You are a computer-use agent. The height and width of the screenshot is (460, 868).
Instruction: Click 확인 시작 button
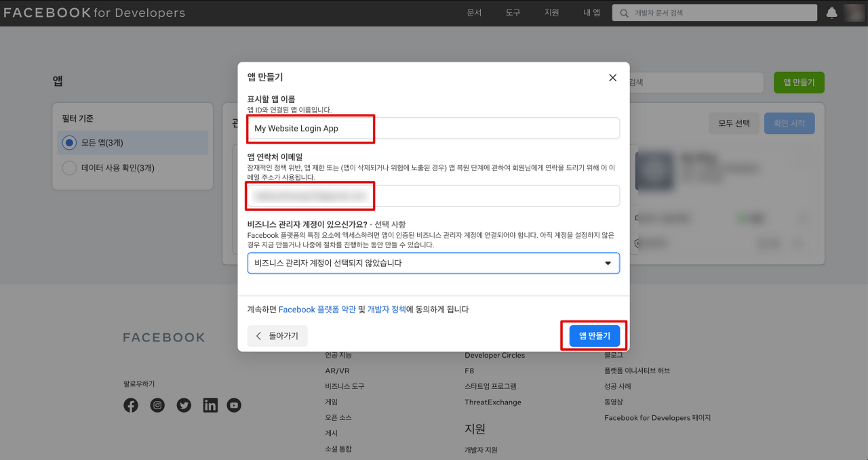click(789, 123)
